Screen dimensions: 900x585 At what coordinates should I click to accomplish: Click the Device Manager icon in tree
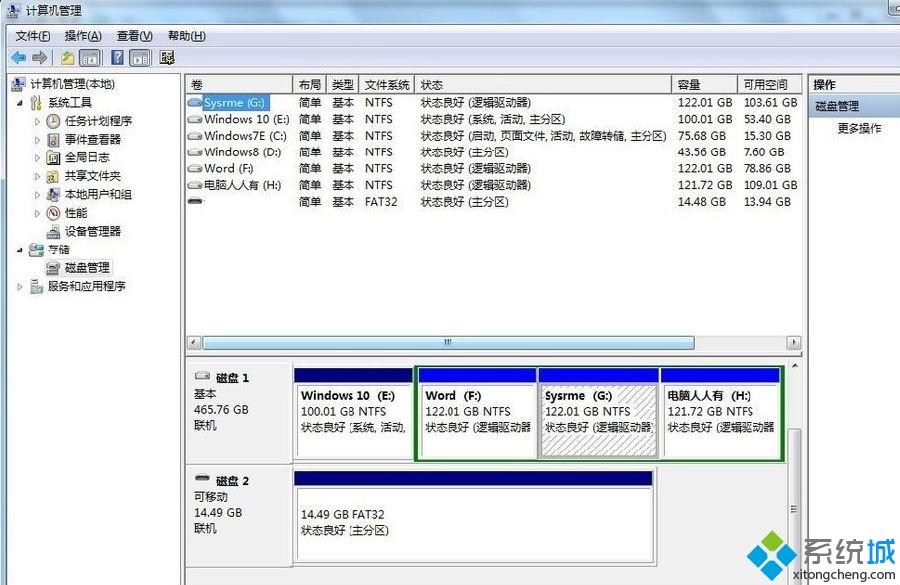tap(53, 231)
